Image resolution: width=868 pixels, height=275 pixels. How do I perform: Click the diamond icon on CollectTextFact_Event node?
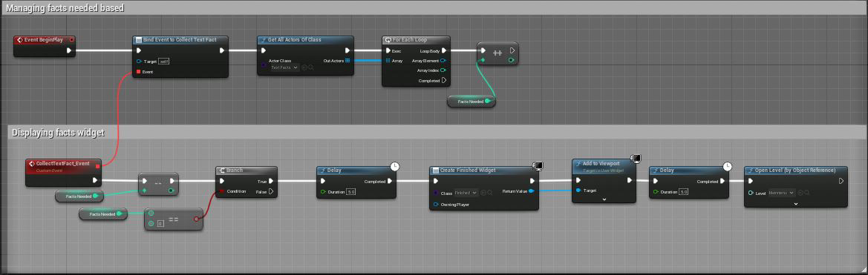coord(31,164)
